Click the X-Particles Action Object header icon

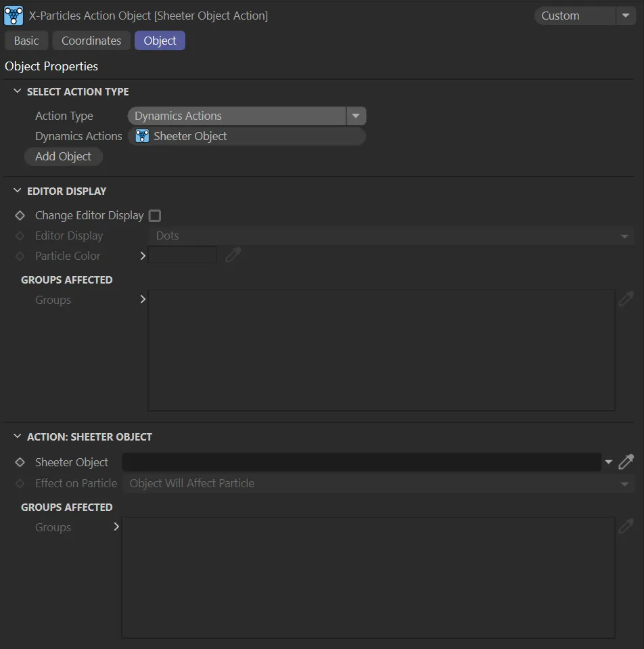click(14, 16)
